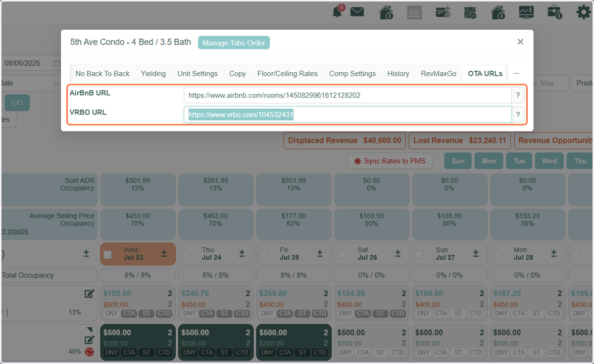Toggle the Tue day-of-week filter button
Viewport: 594px width, 364px height.
[519, 161]
